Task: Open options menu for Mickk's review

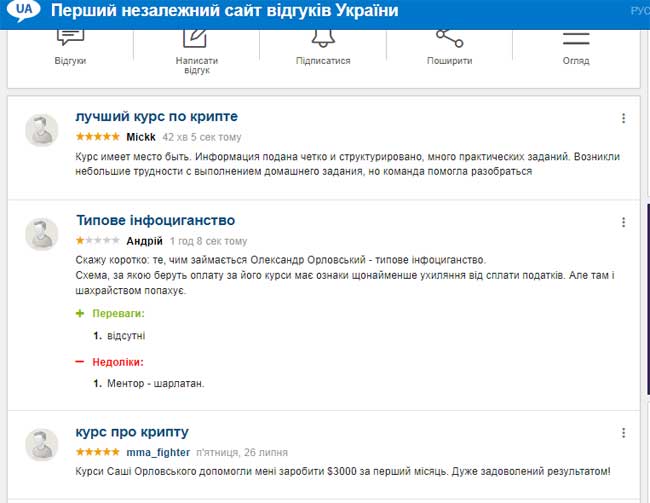Action: coord(623,118)
